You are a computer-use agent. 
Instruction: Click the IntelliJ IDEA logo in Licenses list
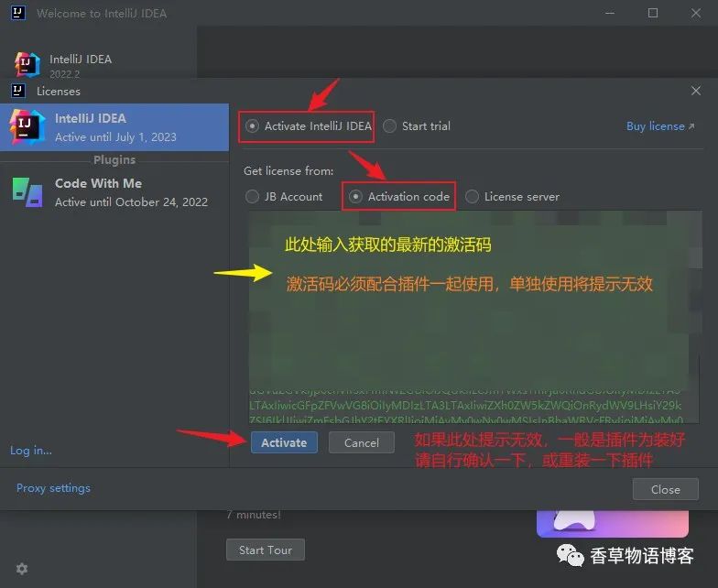coord(27,126)
